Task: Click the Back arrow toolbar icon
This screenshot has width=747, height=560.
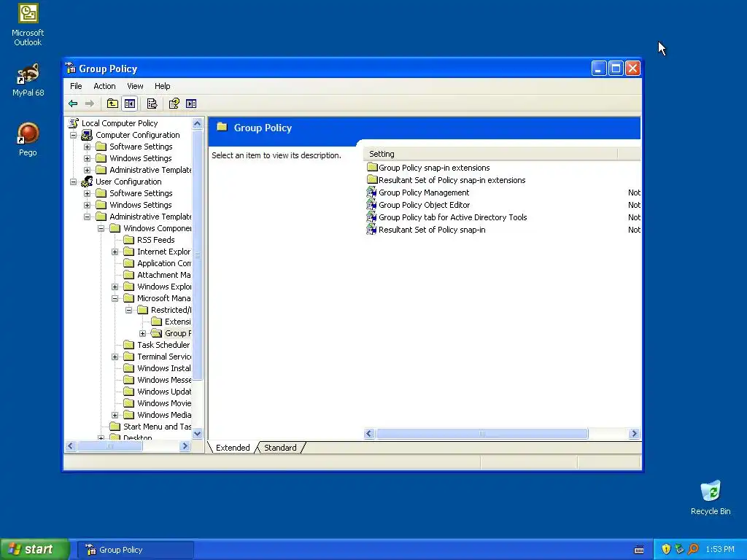Action: click(73, 104)
